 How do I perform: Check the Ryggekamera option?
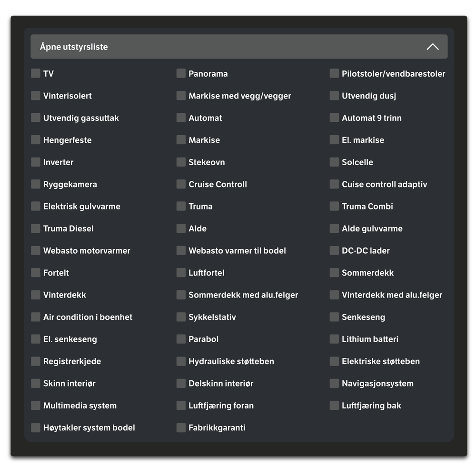pyautogui.click(x=36, y=184)
